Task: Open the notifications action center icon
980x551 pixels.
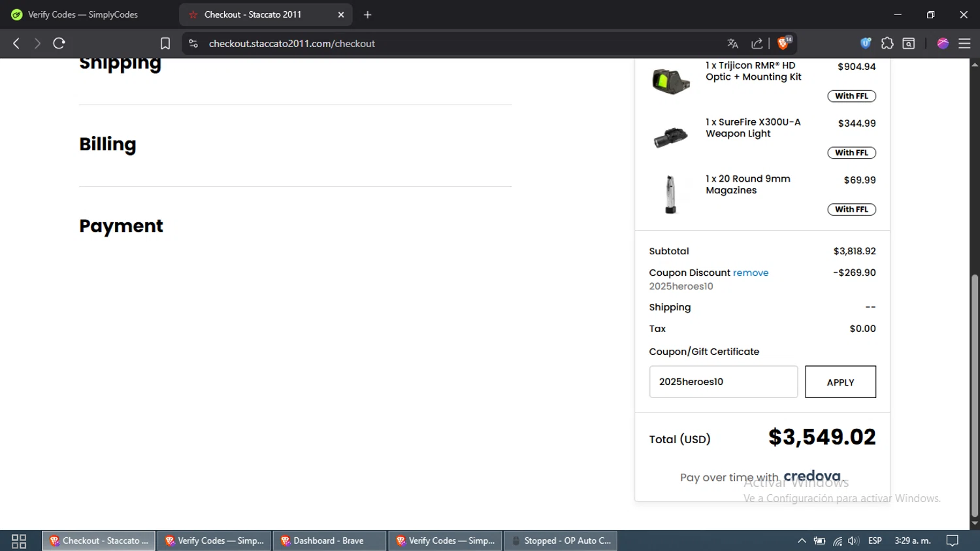Action: 953,541
